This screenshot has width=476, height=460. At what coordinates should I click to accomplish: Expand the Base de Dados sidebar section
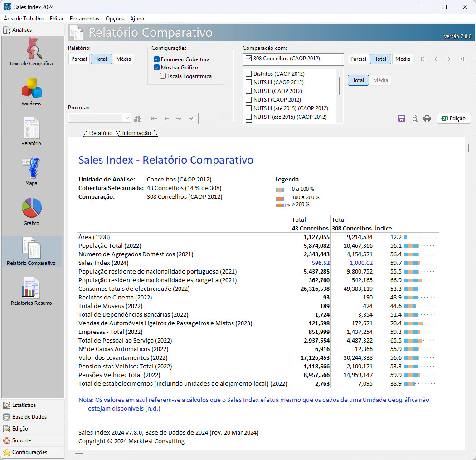pyautogui.click(x=29, y=417)
